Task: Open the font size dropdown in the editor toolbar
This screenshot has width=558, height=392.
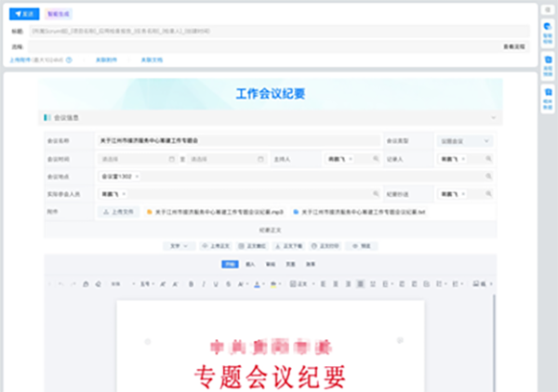Action: pos(147,284)
